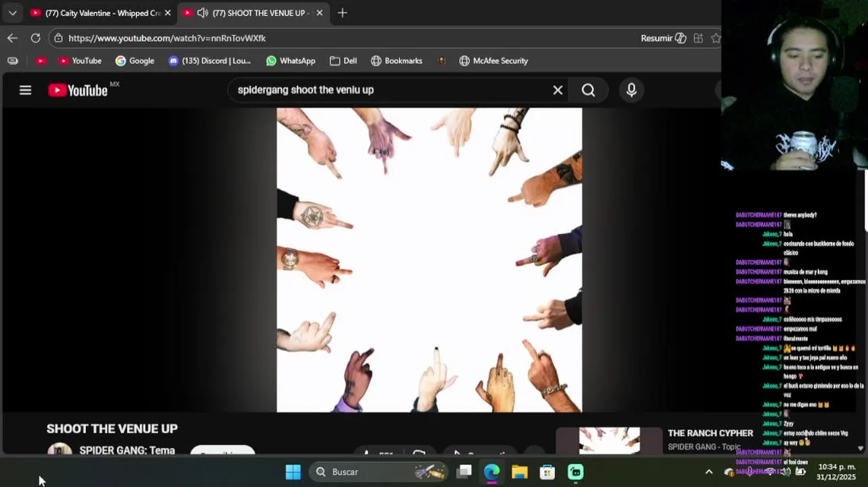Open the YouTube bookmark
The image size is (868, 487).
80,61
